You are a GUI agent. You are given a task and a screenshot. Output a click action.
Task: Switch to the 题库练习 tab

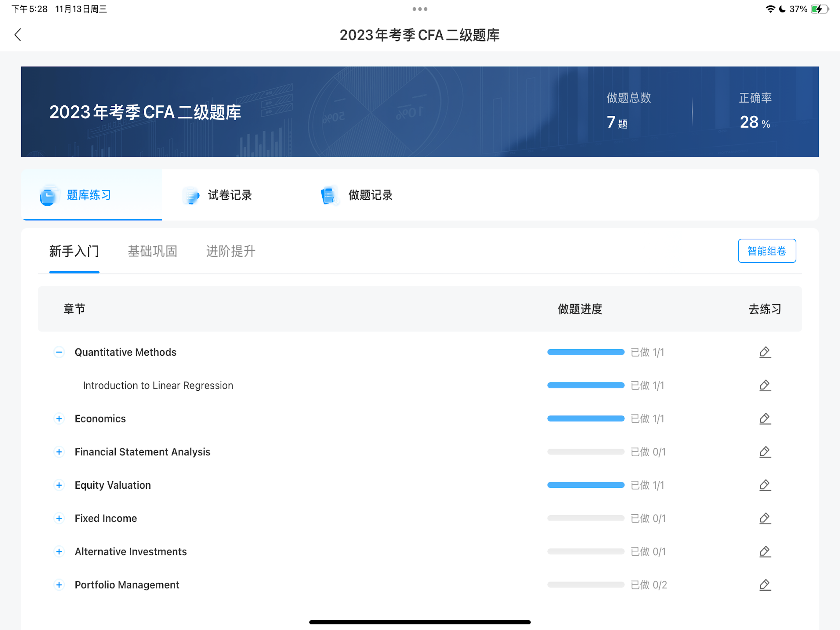pyautogui.click(x=92, y=195)
